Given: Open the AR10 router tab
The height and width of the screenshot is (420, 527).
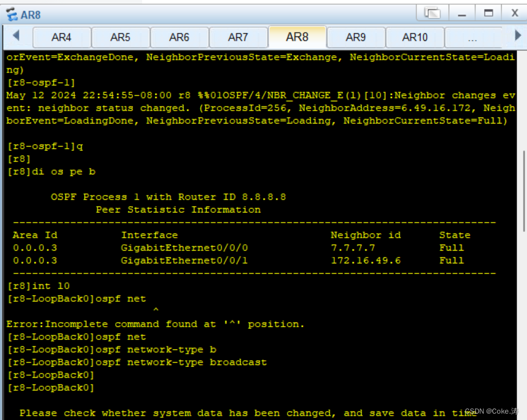Looking at the screenshot, I should coord(415,37).
